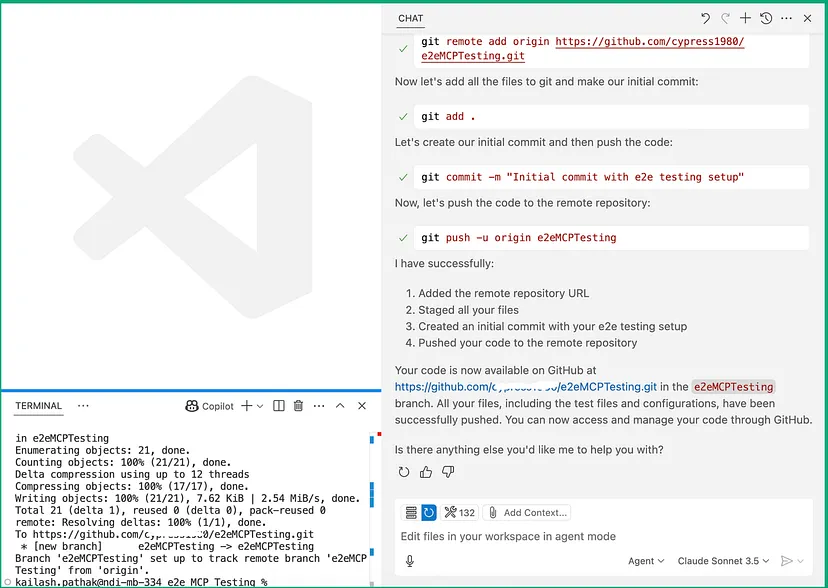Click checkmark beside git remote add command
The image size is (828, 588).
[403, 49]
